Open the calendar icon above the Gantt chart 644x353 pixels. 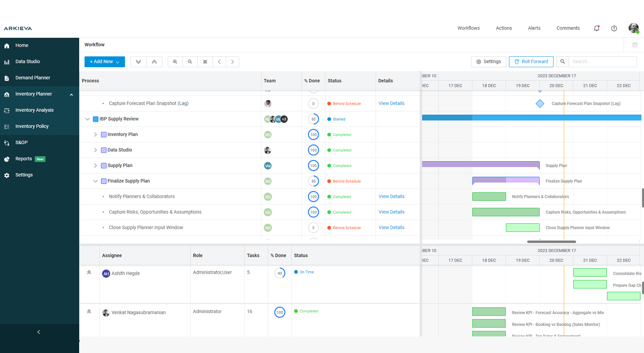(x=635, y=45)
